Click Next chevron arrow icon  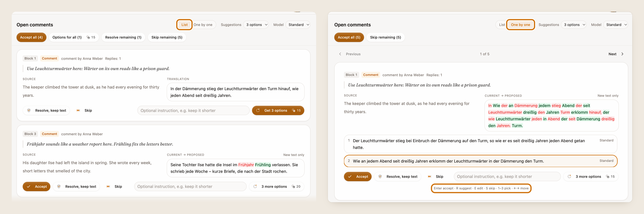click(x=622, y=54)
